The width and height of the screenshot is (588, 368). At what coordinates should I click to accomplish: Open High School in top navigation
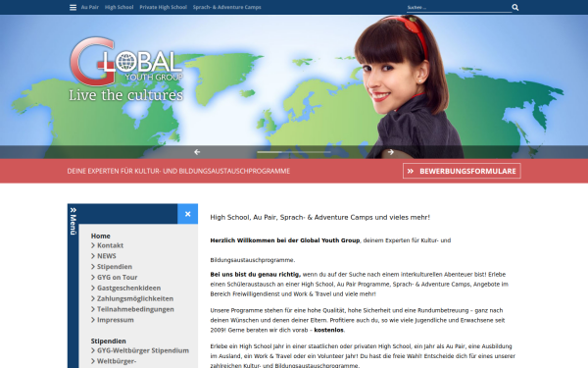point(119,7)
